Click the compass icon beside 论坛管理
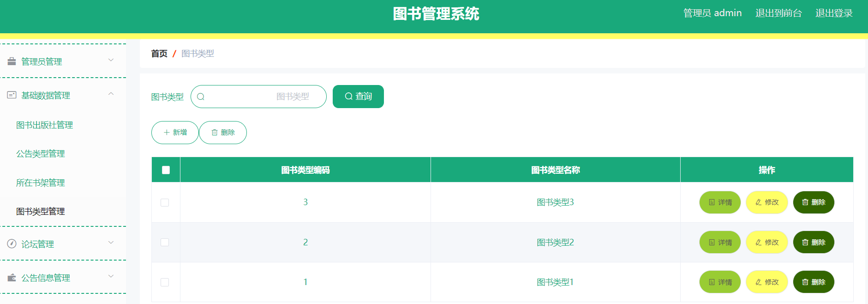The height and width of the screenshot is (304, 868). point(12,243)
